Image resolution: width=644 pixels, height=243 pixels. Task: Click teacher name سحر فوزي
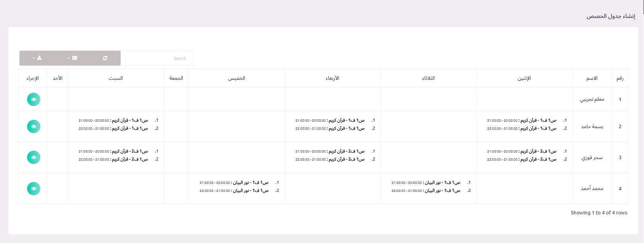592,158
